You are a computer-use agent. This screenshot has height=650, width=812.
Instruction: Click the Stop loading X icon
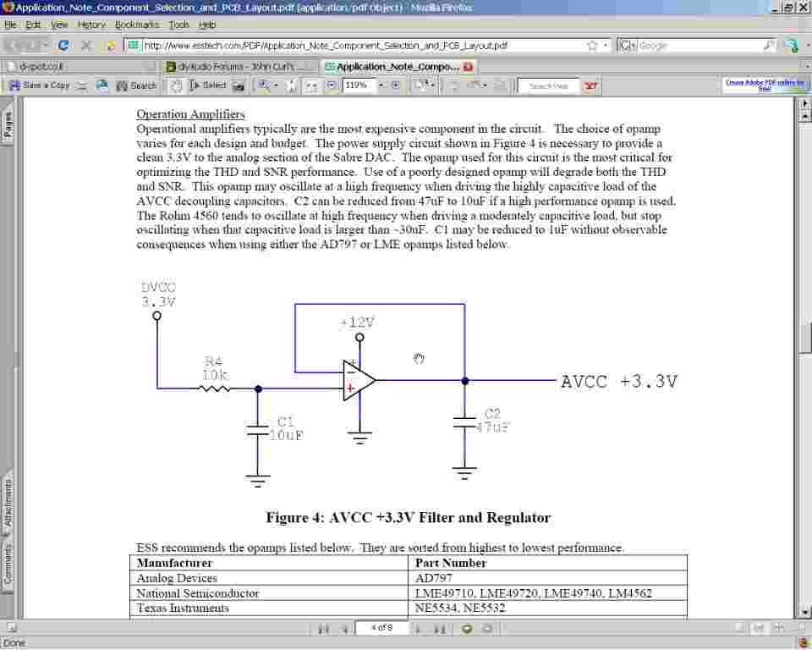tap(86, 46)
